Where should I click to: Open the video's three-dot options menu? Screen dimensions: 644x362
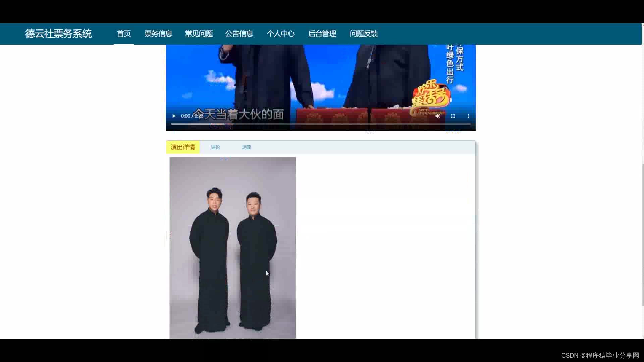click(468, 116)
